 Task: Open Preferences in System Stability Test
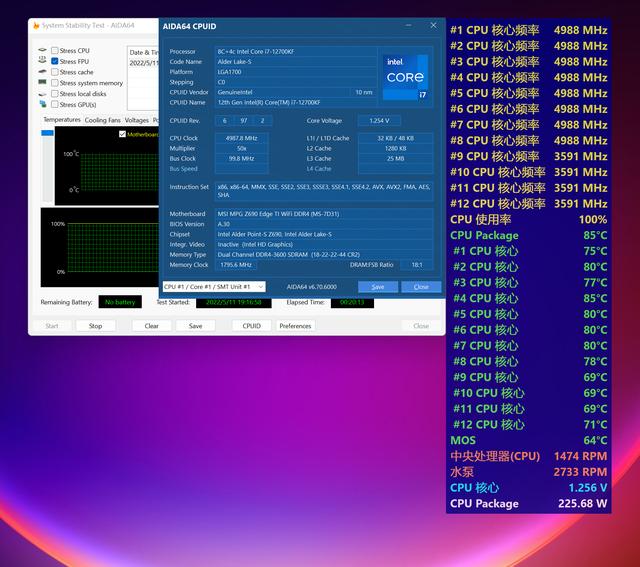295,326
